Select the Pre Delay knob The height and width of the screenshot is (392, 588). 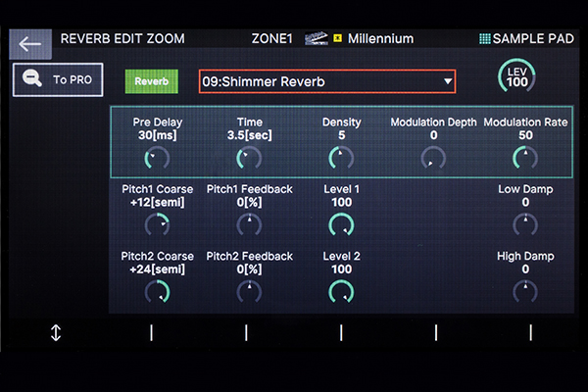pyautogui.click(x=156, y=158)
